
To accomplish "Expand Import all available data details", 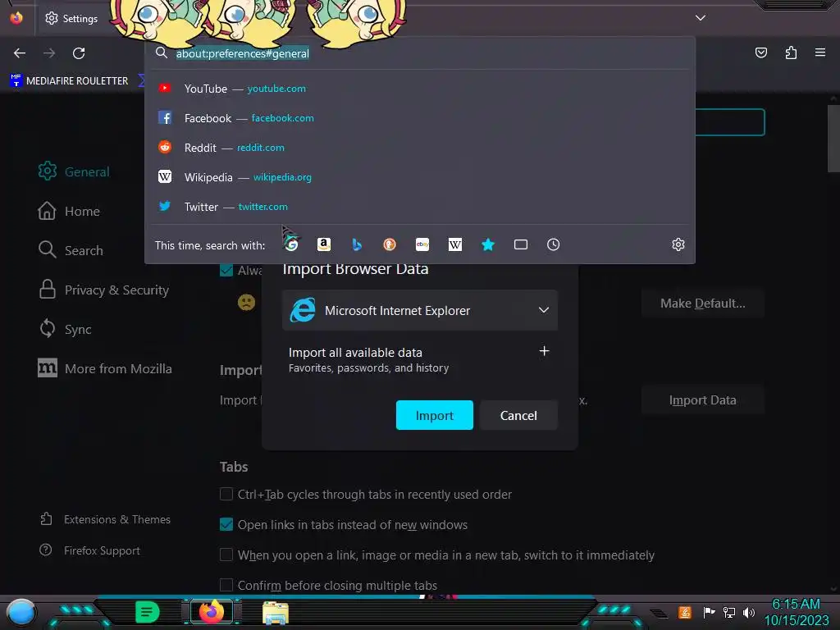I will coord(544,351).
